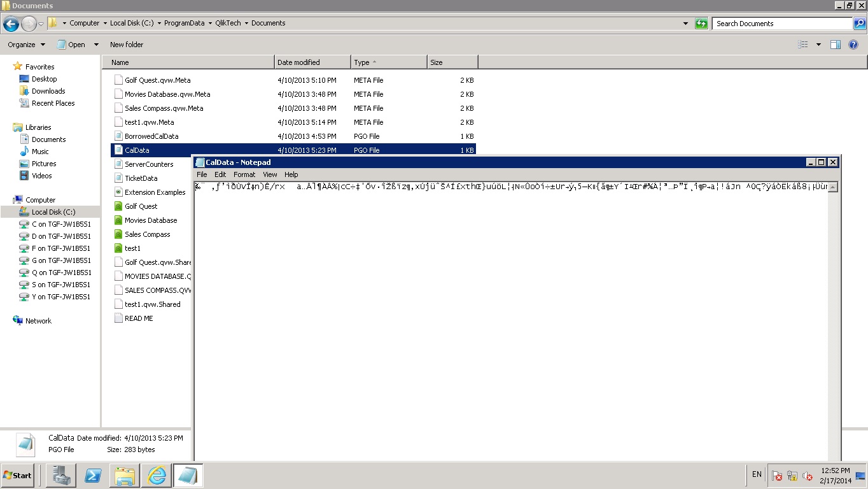Open Windows Explorer taskbar icon
868x489 pixels.
click(125, 475)
